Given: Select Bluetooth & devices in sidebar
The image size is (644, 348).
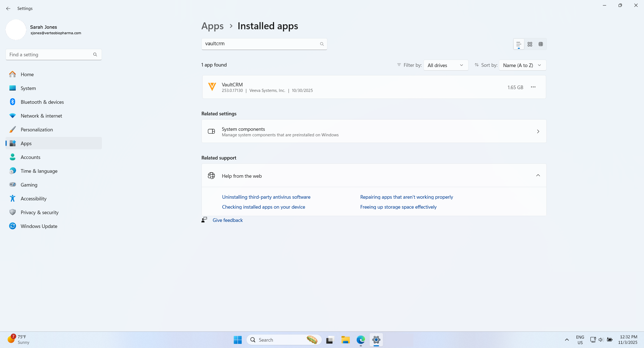Looking at the screenshot, I should [42, 102].
